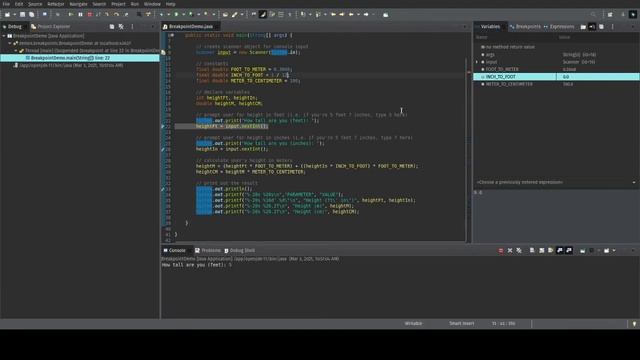Screen dimensions: 640x360
Task: Select the METER_TO_CENTIMETER variable row
Action: click(556, 84)
